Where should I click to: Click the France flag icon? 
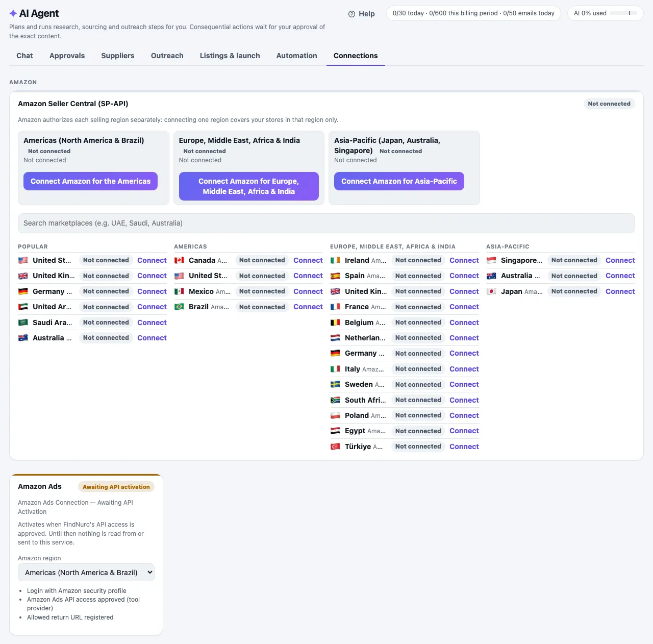tap(335, 307)
